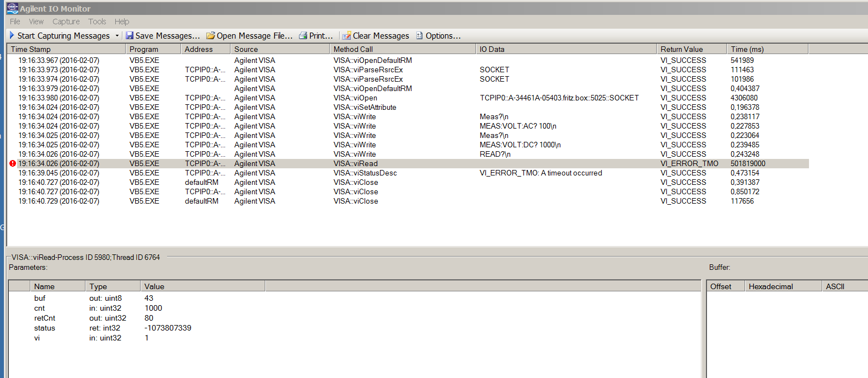Sort by Time (ms) column header
Image resolution: width=868 pixels, height=378 pixels.
(768, 49)
